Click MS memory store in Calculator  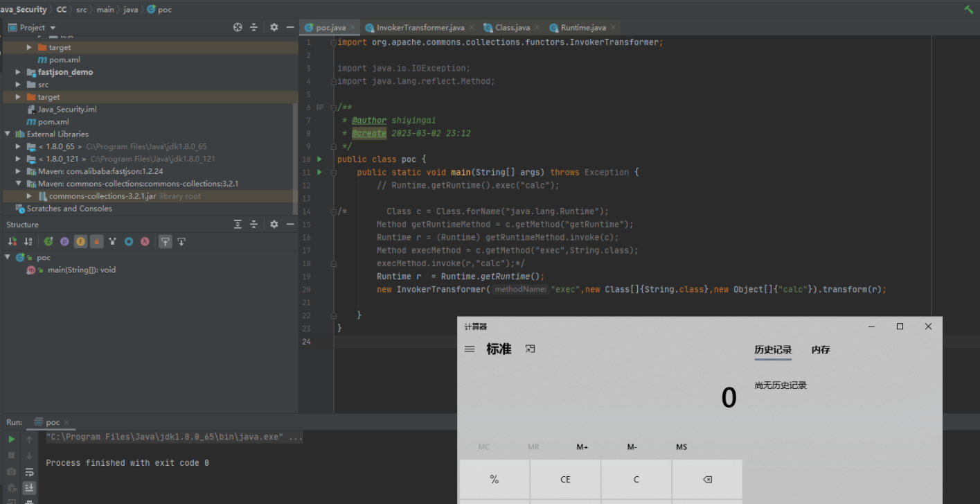pos(681,447)
